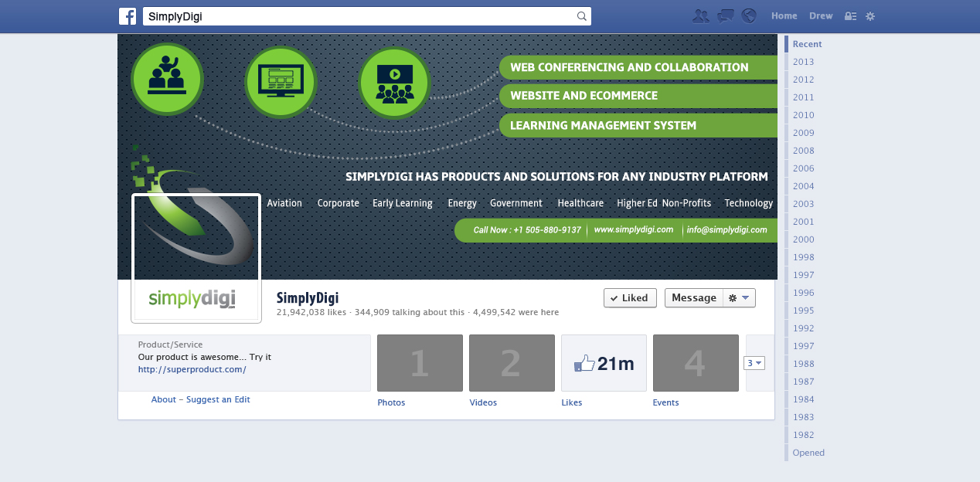
Task: Open the messages chat icon
Action: (725, 16)
